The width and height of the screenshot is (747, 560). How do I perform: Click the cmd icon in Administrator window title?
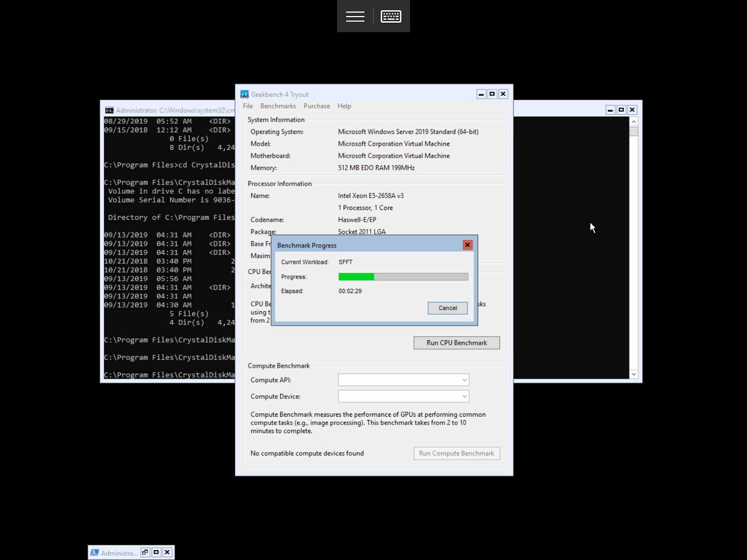pyautogui.click(x=109, y=110)
